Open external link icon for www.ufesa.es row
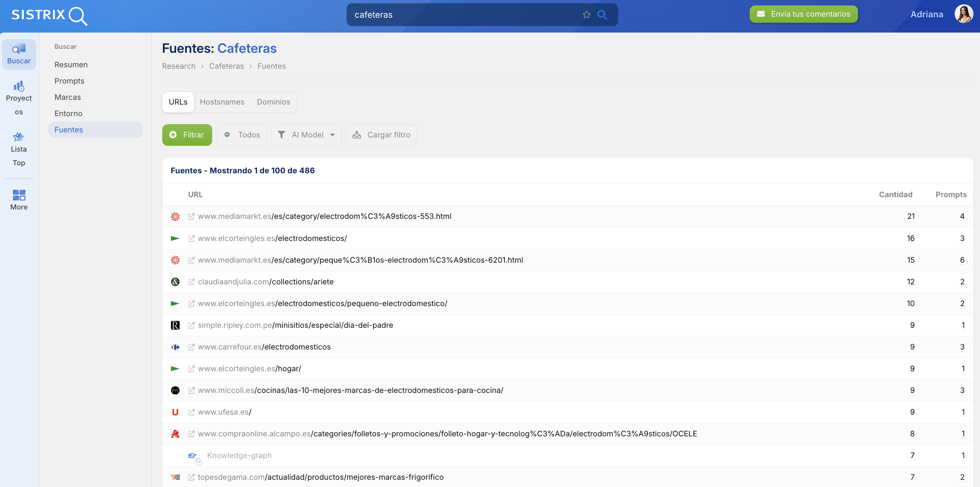Viewport: 980px width, 487px height. (191, 412)
